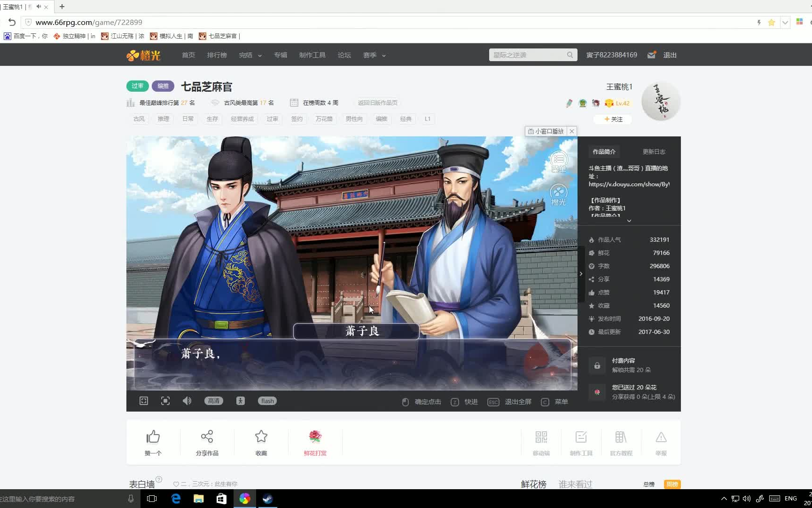
Task: Click the 总榜 ranking option
Action: 649,484
